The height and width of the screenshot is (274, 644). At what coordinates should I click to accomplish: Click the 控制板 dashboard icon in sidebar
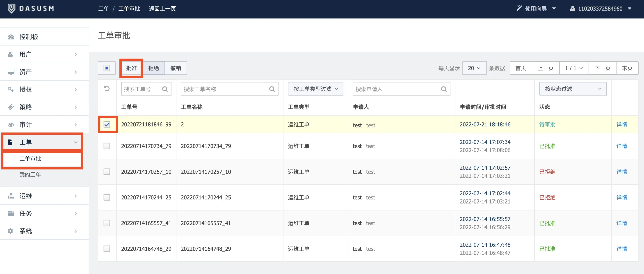point(11,37)
